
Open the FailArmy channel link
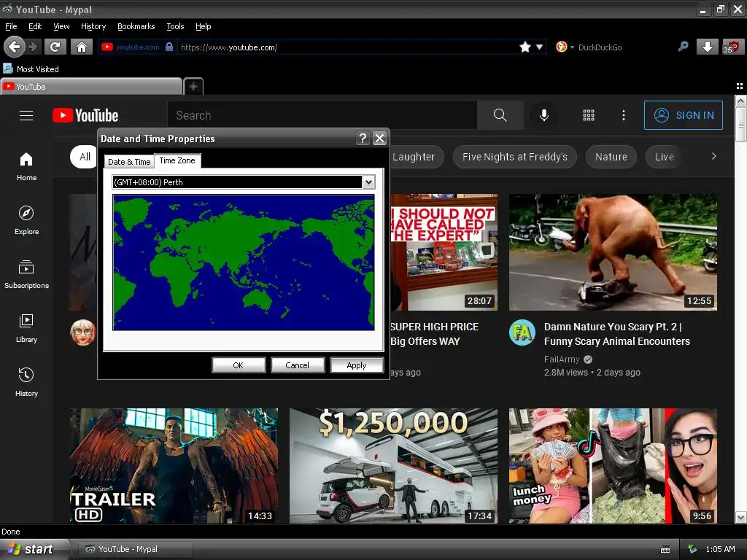click(x=562, y=359)
